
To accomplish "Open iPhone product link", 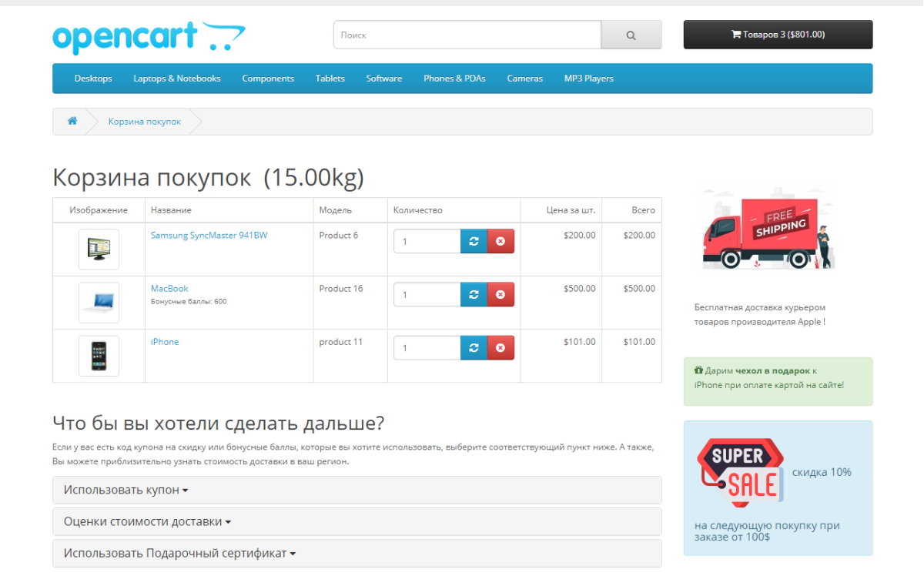I will point(165,342).
